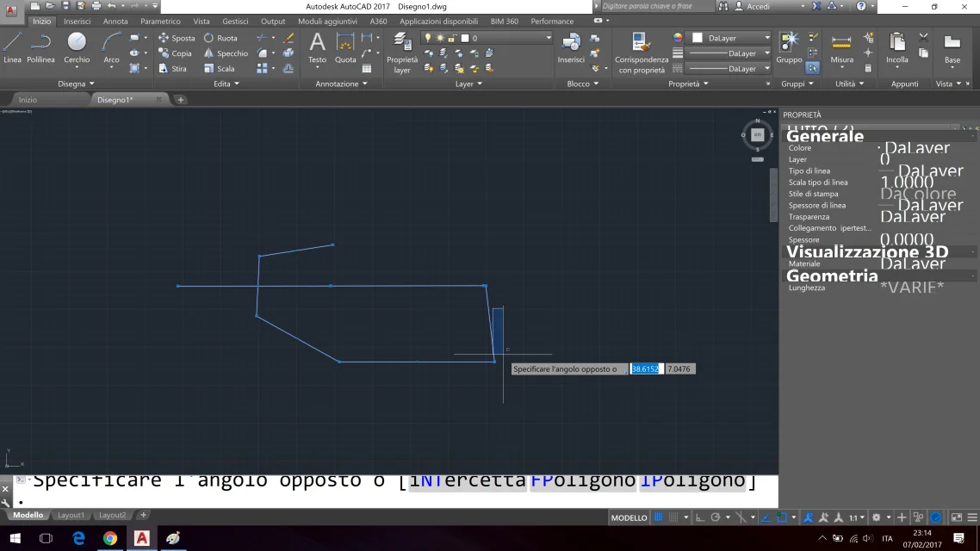Toggle the drawing grid display
The width and height of the screenshot is (980, 551).
click(658, 517)
